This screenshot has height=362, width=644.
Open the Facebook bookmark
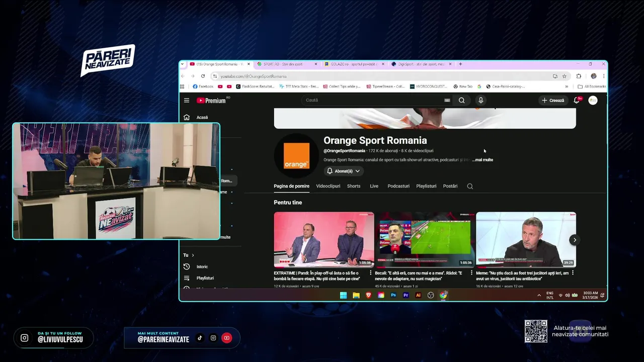pos(203,86)
